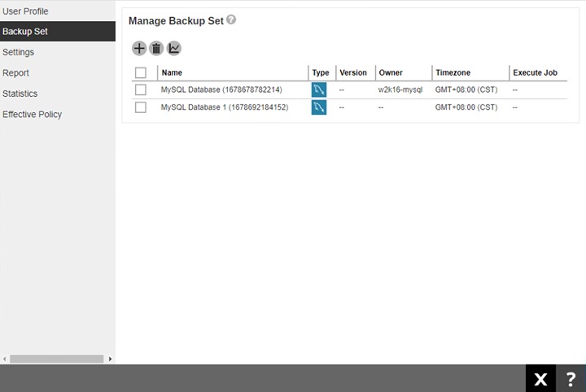The width and height of the screenshot is (586, 392).
Task: Open the backup set chart report icon
Action: (174, 49)
